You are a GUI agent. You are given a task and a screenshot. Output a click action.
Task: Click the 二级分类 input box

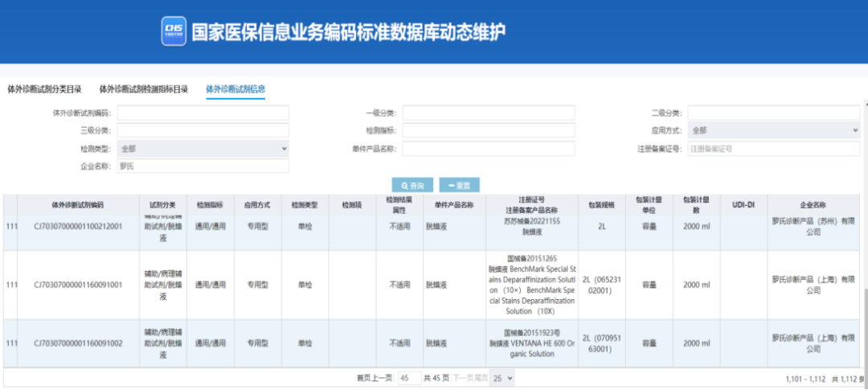click(773, 113)
